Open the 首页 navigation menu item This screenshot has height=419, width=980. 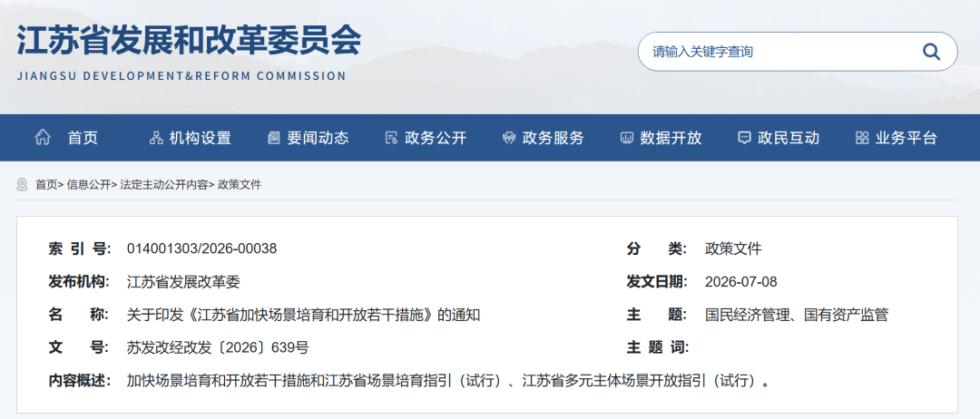click(83, 138)
